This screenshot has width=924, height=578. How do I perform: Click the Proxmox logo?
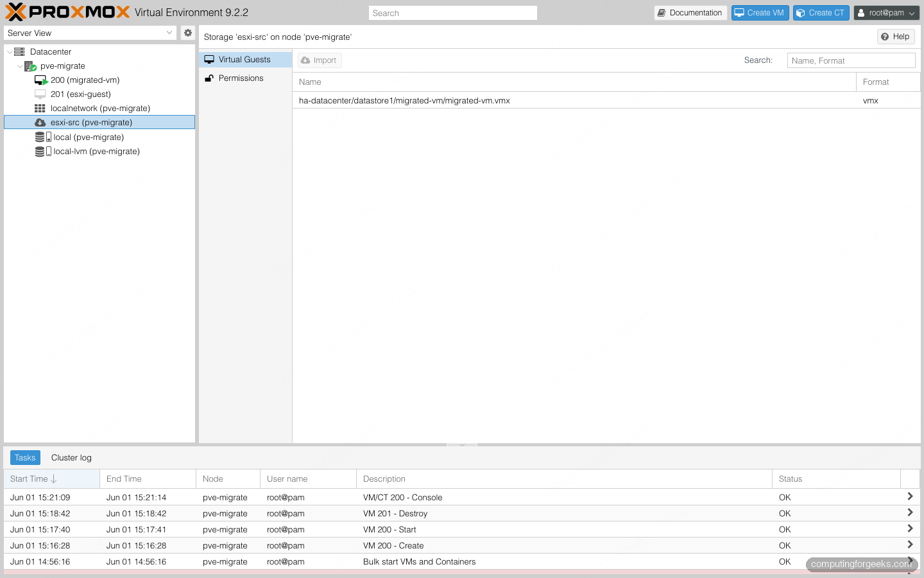pos(67,12)
